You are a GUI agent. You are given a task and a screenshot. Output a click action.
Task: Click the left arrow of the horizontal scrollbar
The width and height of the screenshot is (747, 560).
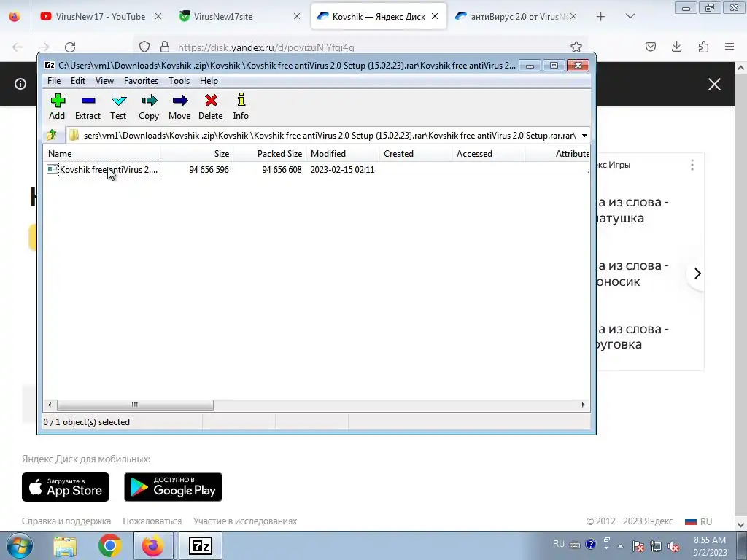pyautogui.click(x=50, y=405)
